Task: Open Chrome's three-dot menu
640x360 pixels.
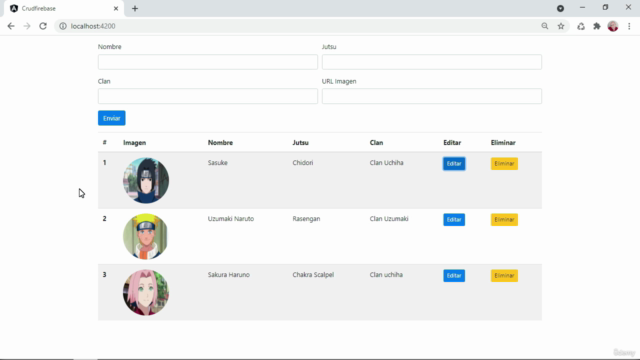Action: coord(629,26)
